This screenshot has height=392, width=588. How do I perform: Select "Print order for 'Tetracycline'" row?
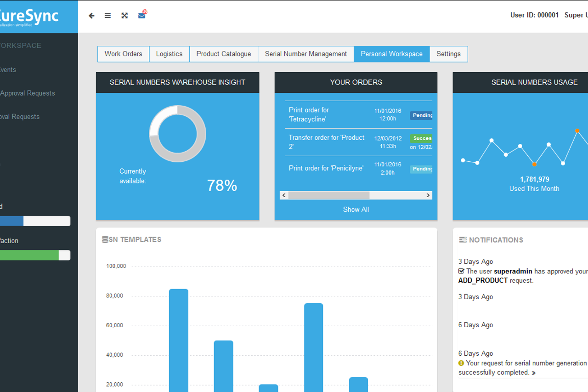point(358,115)
